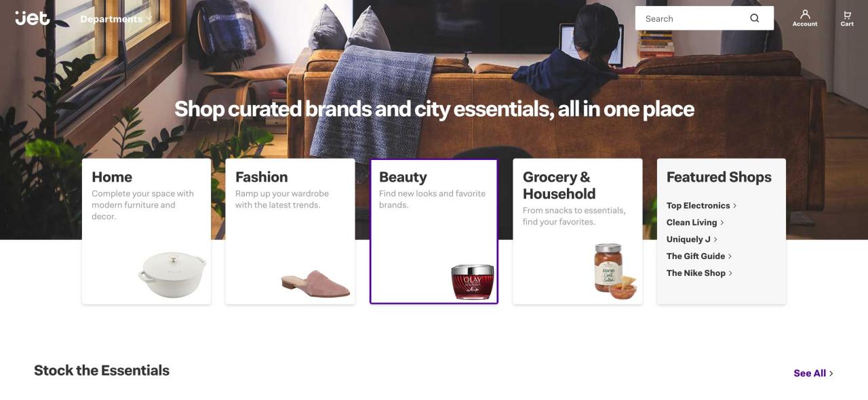Open Grocery & Household category

[x=578, y=231]
